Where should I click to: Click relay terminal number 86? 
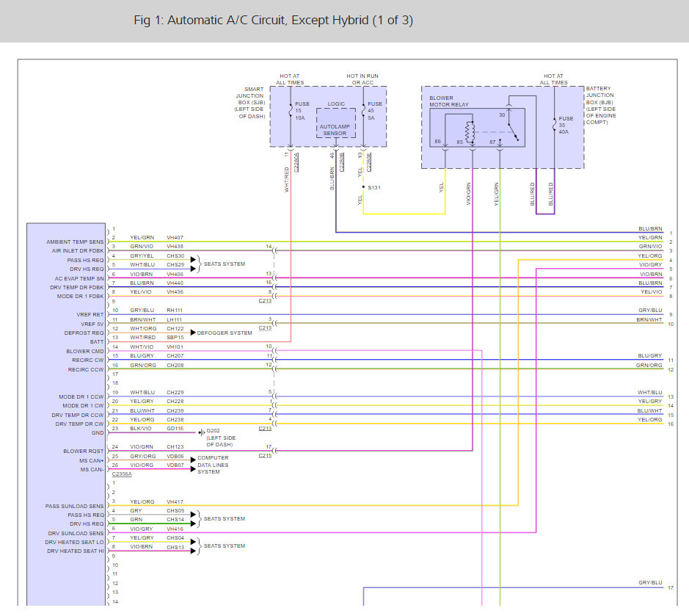[x=437, y=141]
